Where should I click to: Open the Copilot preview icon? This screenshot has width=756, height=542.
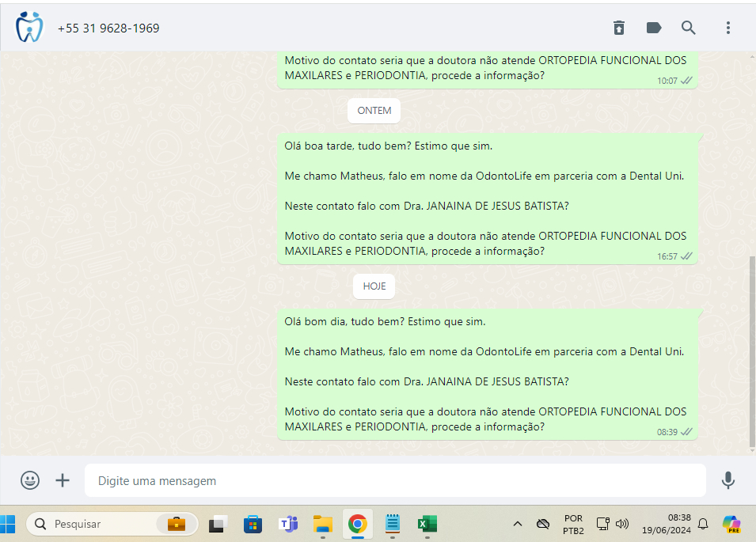point(731,524)
